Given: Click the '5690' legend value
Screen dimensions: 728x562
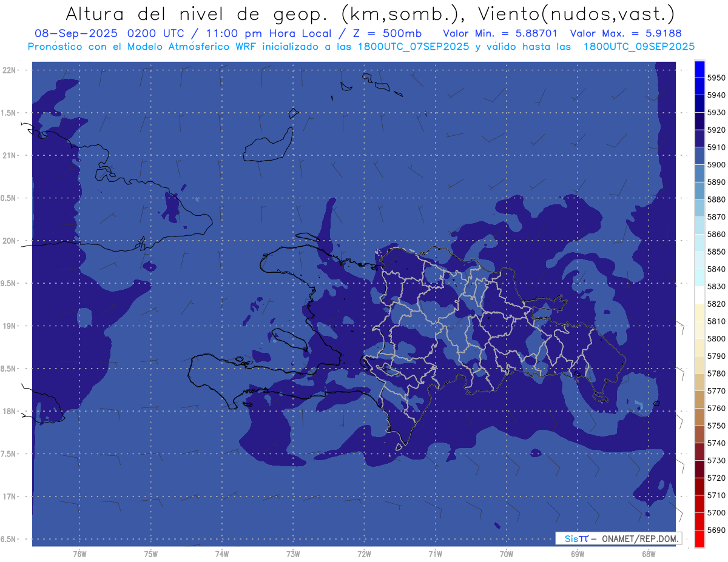Looking at the screenshot, I should click(716, 530).
